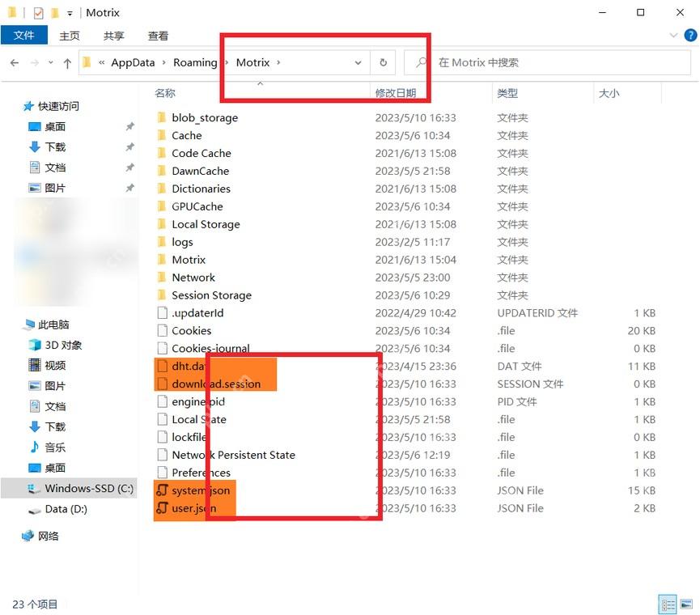Select the Session Storage folder name
This screenshot has width=700, height=615.
(211, 295)
